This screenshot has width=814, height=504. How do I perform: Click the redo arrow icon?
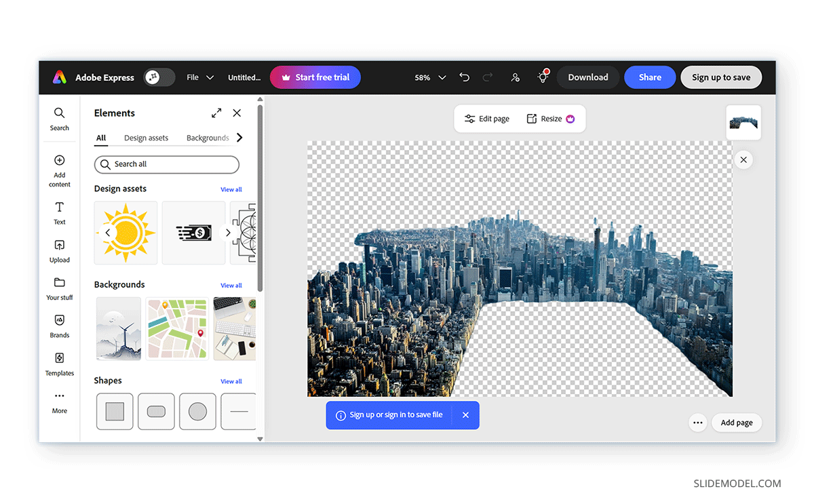tap(488, 77)
